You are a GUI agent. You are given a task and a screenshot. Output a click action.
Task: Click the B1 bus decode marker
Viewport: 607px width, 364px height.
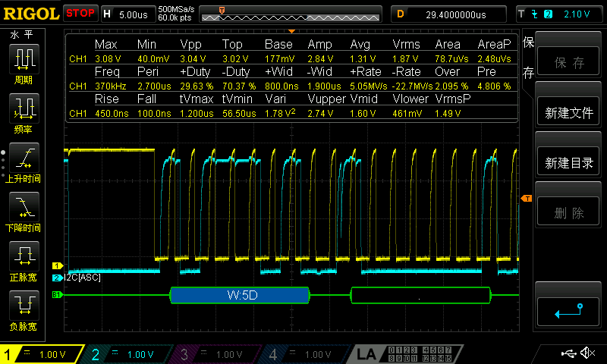click(57, 295)
